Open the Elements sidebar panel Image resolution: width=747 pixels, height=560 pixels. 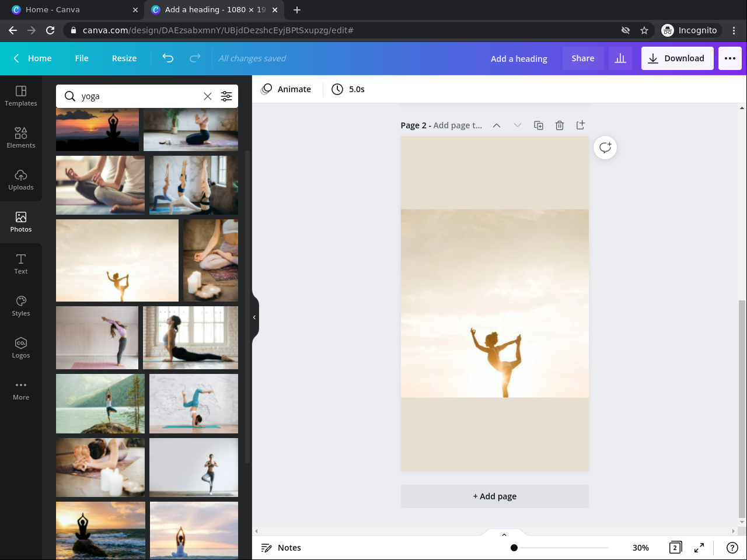pyautogui.click(x=21, y=138)
